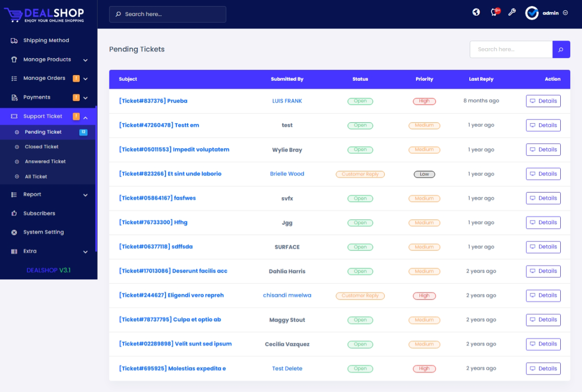Click the wrench icon in the top bar
This screenshot has width=582, height=392.
512,12
